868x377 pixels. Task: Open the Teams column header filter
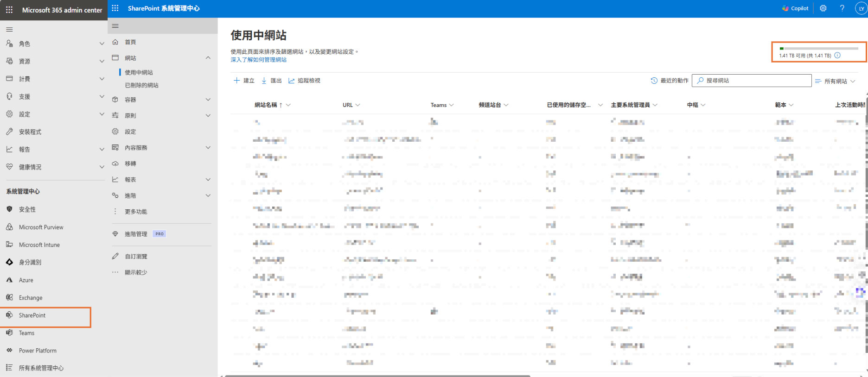point(451,105)
